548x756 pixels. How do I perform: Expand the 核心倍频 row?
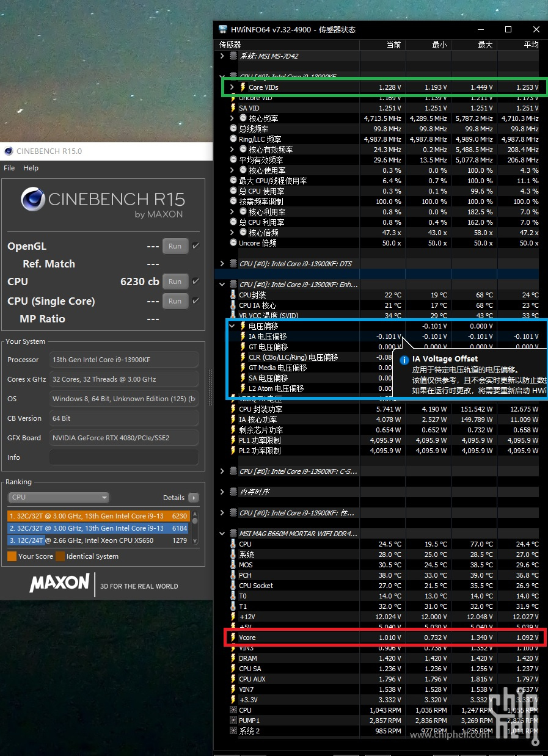click(x=232, y=233)
